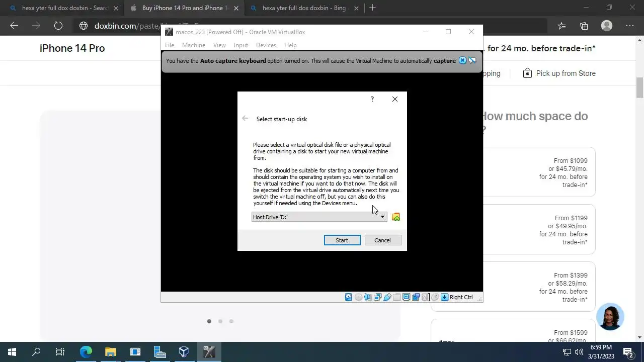Image resolution: width=644 pixels, height=362 pixels.
Task: Switch to Microsoft Edge in taskbar
Action: 86,352
